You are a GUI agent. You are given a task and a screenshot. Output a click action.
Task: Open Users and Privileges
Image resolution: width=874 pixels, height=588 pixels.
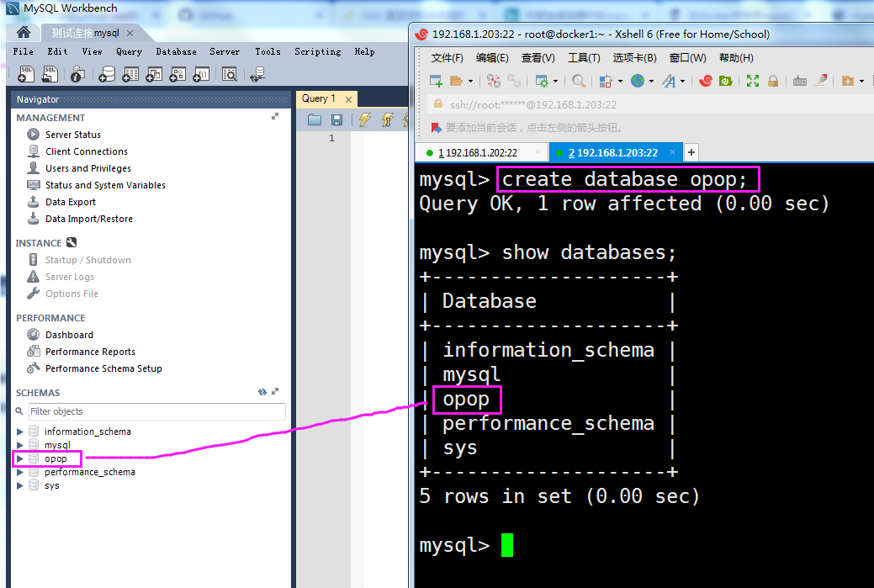pos(88,167)
